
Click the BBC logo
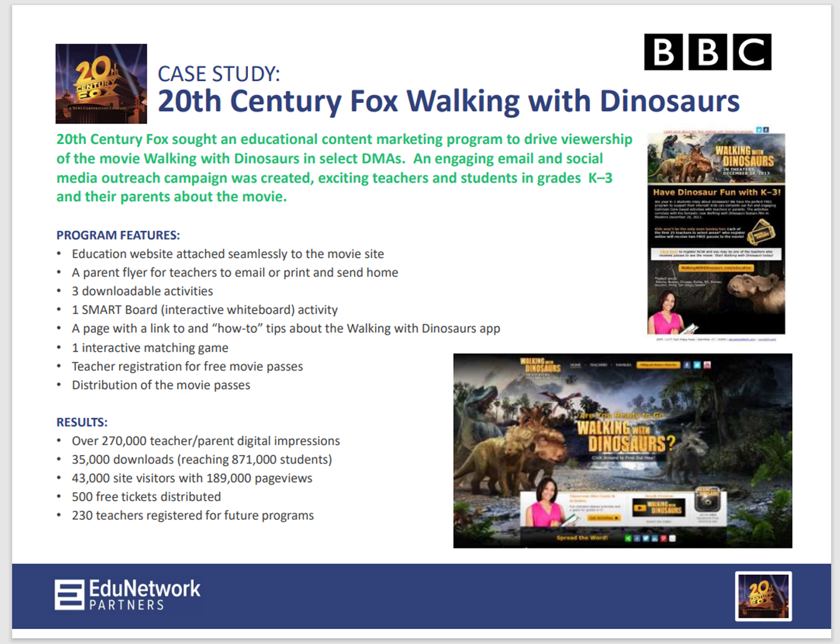coord(707,52)
